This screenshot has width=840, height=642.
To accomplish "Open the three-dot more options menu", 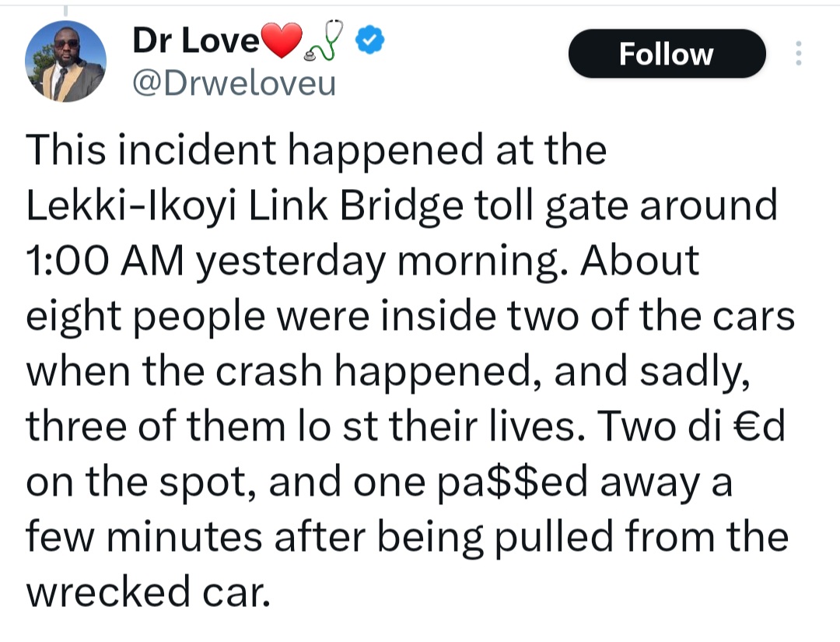I will tap(797, 54).
